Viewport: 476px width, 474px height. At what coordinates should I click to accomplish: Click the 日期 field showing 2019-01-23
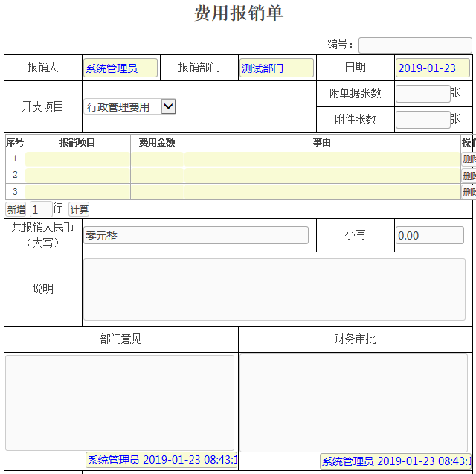coord(433,68)
